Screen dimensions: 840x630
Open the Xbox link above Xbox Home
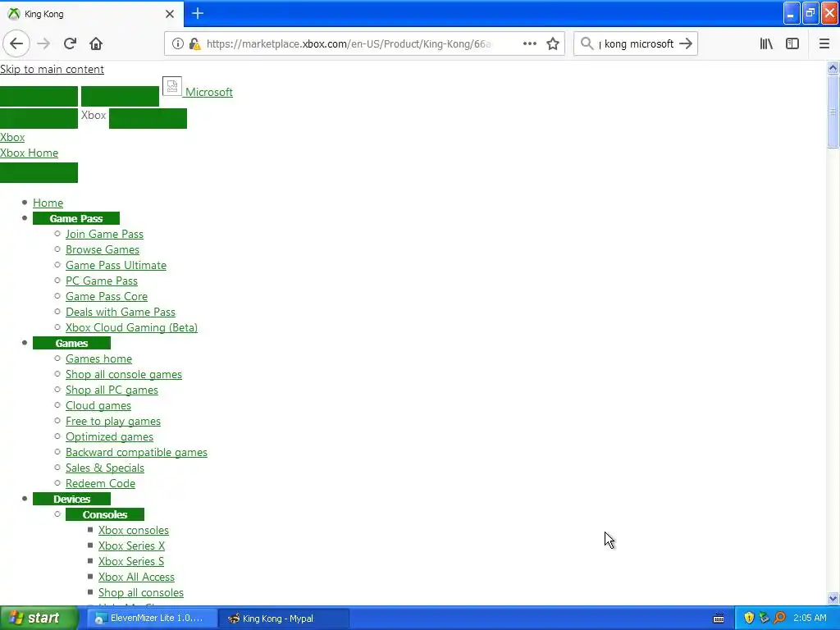coord(12,137)
